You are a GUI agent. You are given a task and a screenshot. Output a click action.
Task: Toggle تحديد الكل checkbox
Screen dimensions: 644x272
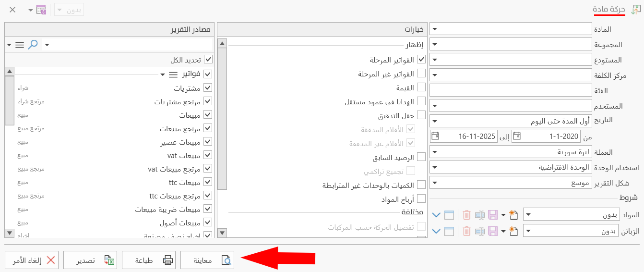[208, 60]
